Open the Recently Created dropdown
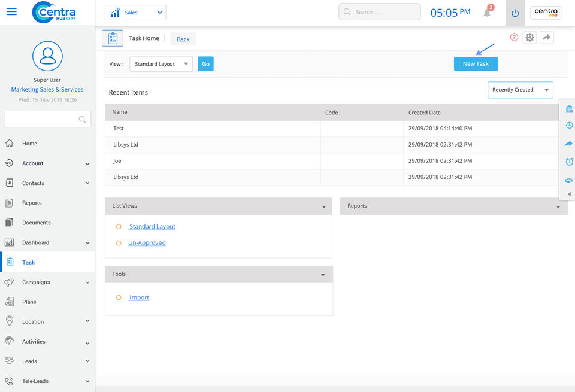Screen dimensions: 575x392 (x=520, y=90)
